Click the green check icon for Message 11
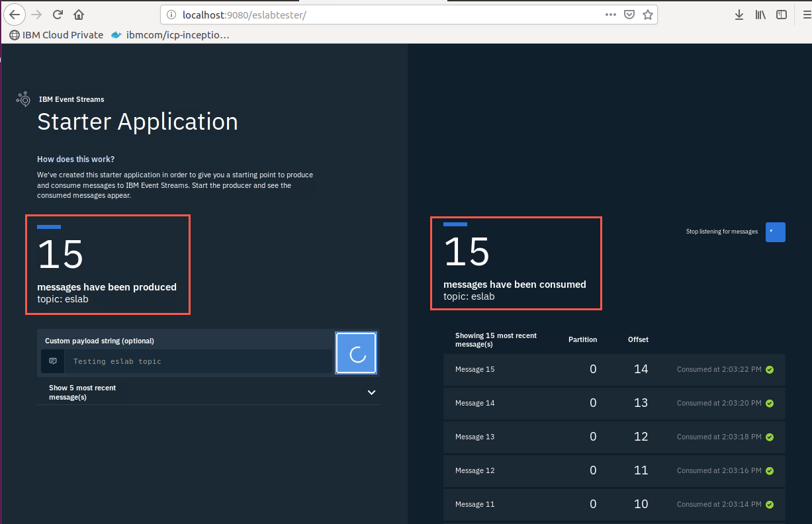The height and width of the screenshot is (524, 812). [x=770, y=504]
